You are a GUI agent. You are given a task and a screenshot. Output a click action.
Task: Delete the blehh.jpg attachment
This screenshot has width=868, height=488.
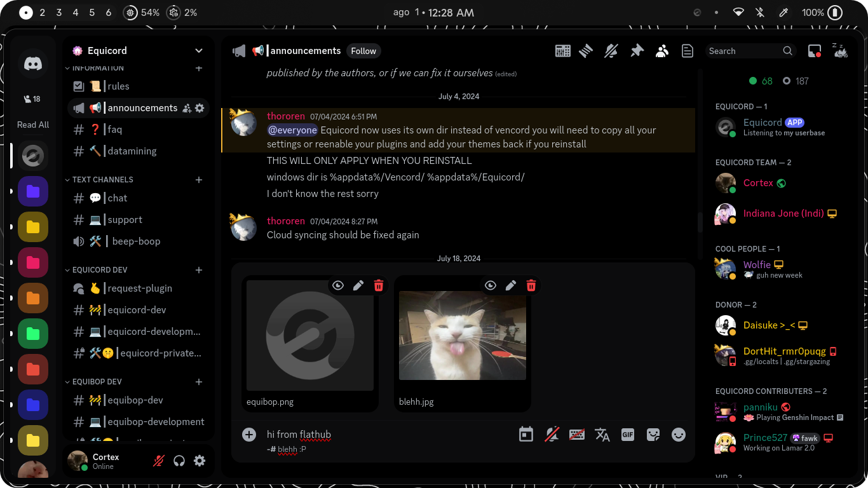click(531, 286)
